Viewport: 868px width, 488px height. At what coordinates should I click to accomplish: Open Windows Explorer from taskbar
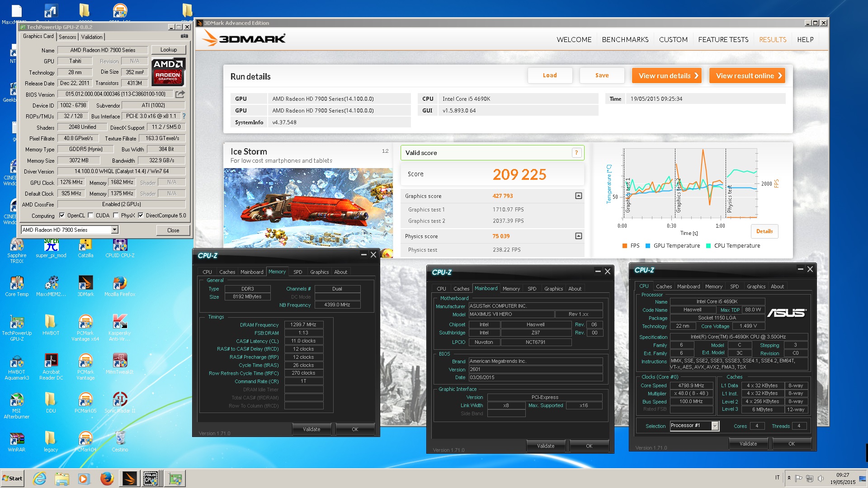pyautogui.click(x=62, y=479)
